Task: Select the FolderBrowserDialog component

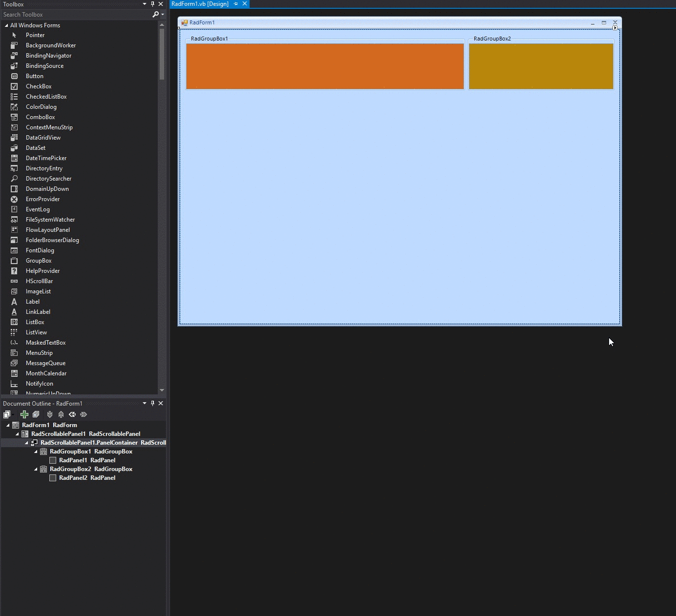Action: 52,240
